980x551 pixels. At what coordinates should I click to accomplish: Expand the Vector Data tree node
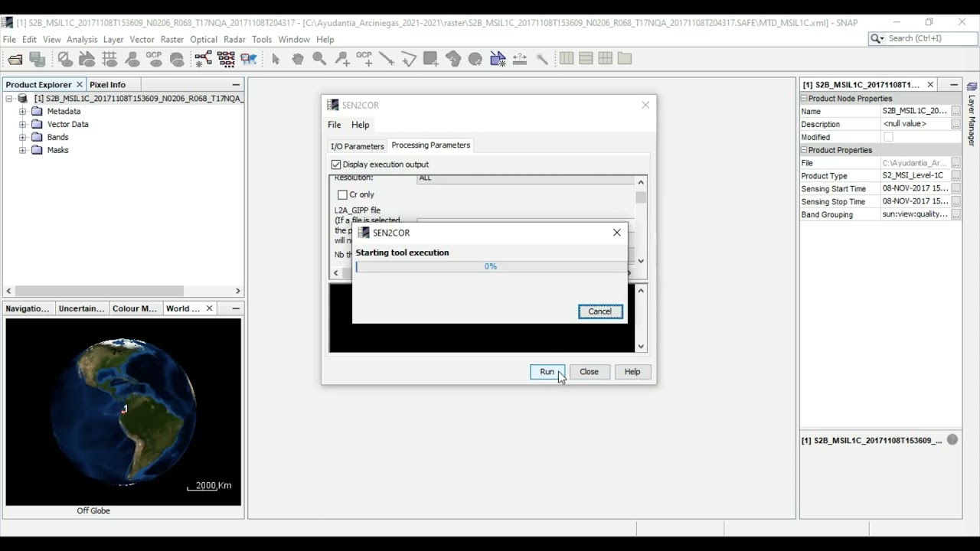pos(23,125)
